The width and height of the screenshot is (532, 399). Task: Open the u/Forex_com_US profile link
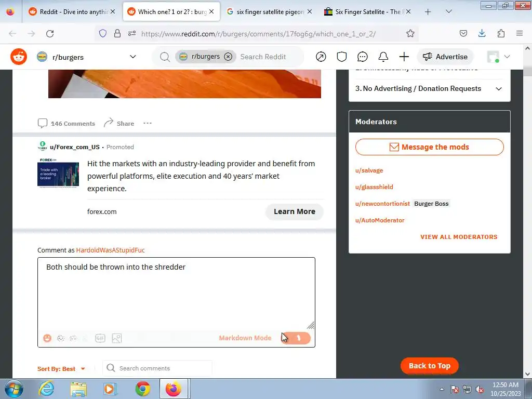(75, 147)
